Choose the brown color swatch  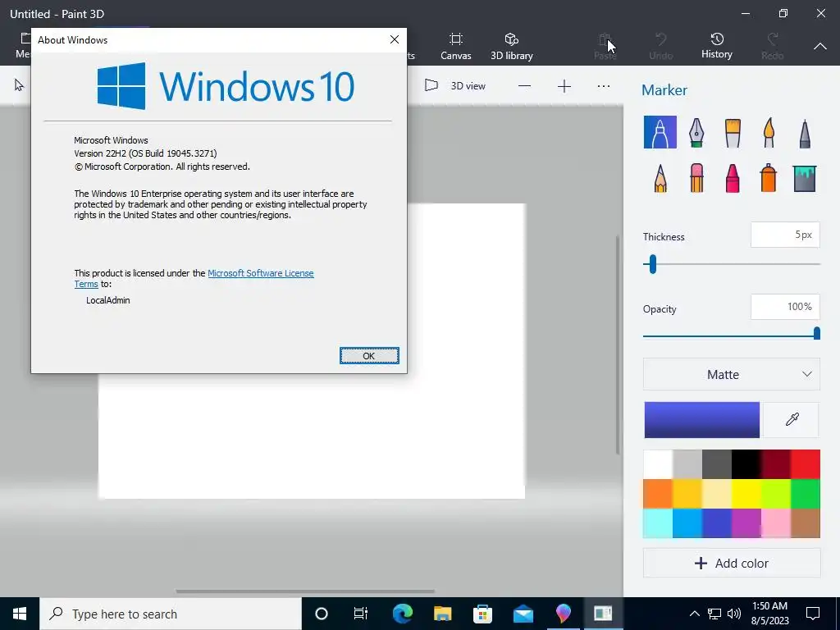806,523
